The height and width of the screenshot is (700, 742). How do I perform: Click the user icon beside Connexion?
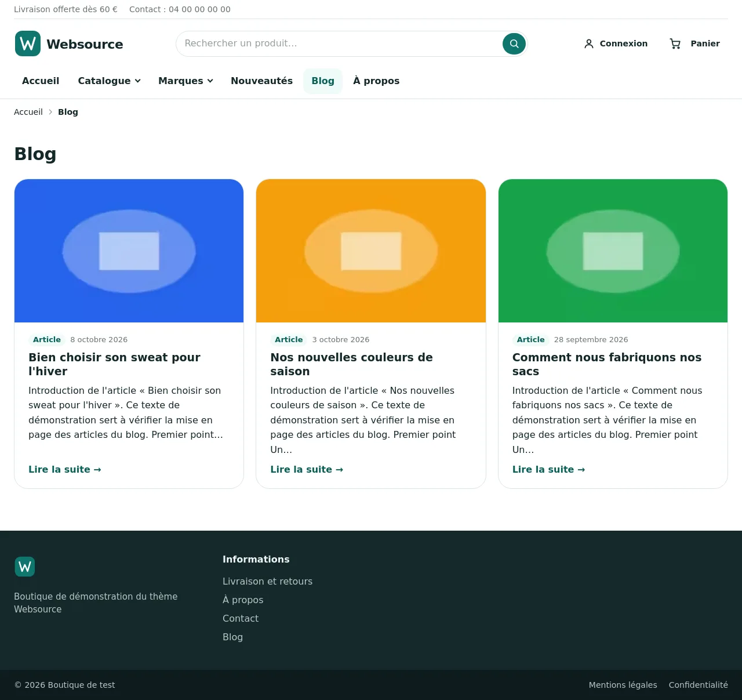[x=589, y=43]
